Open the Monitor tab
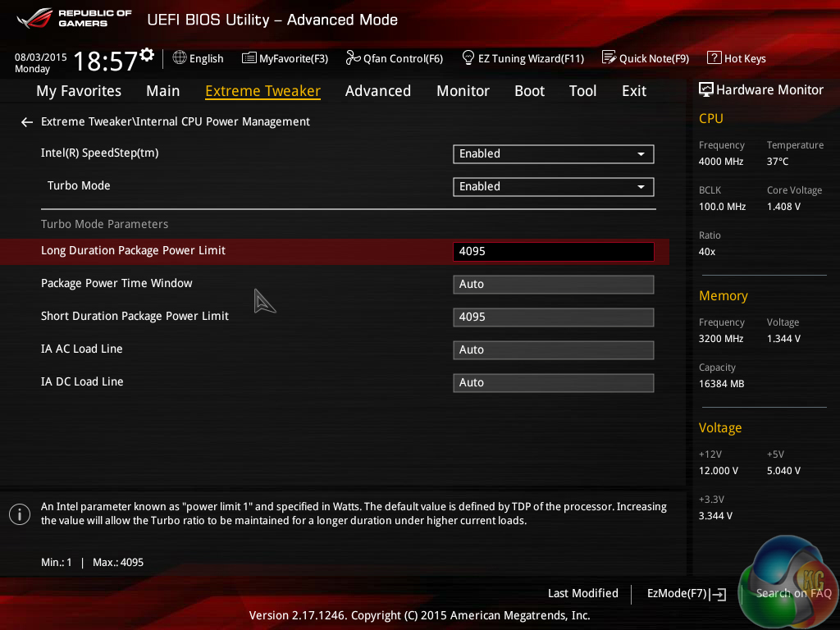Viewport: 840px width, 630px height. point(463,91)
